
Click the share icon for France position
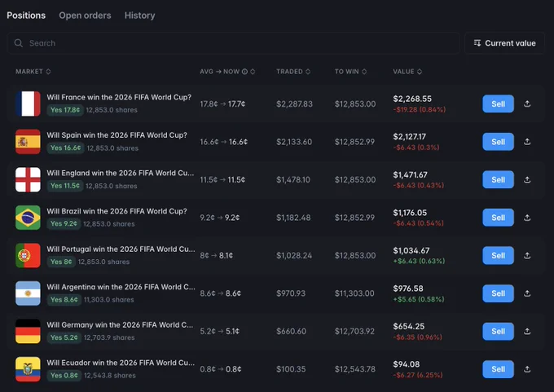[x=527, y=104]
